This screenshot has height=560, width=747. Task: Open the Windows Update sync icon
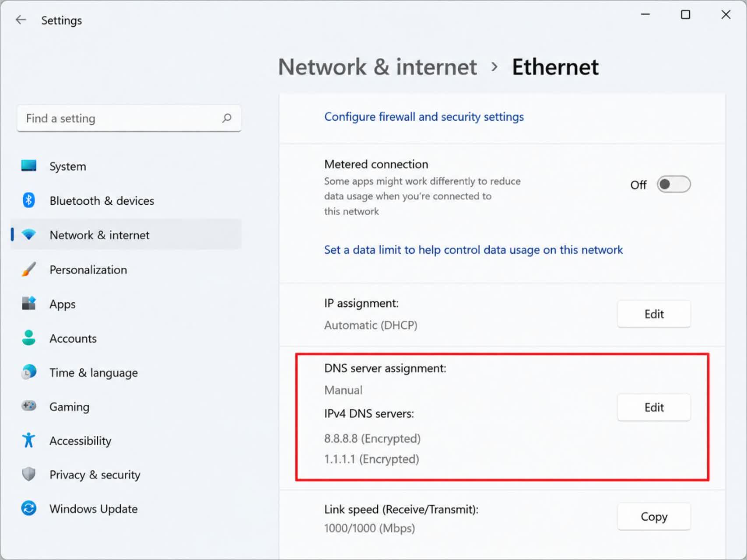click(x=29, y=508)
